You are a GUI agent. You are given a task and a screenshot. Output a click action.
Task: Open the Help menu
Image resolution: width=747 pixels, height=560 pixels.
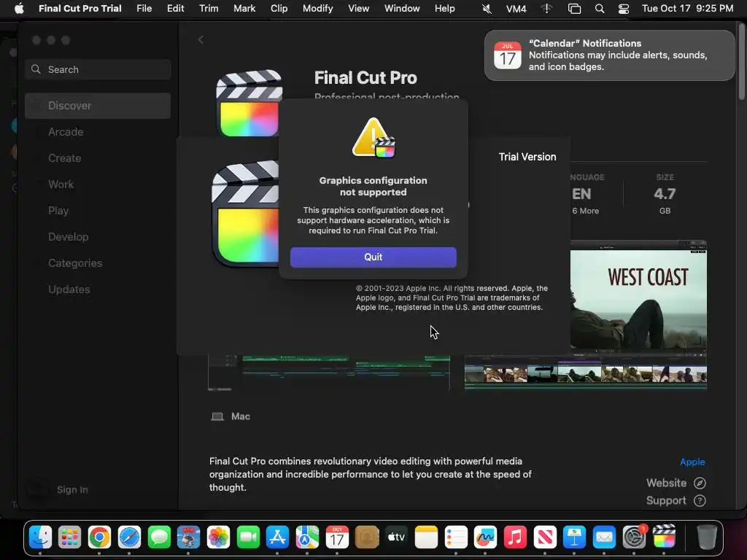click(x=444, y=9)
